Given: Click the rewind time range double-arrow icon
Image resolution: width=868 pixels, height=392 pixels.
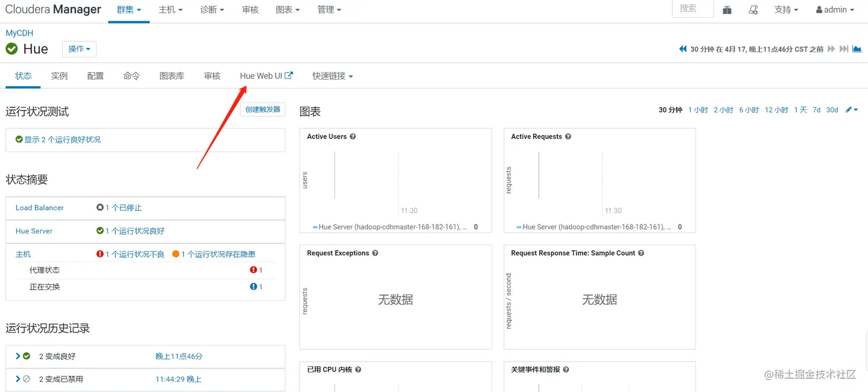Looking at the screenshot, I should pos(683,49).
